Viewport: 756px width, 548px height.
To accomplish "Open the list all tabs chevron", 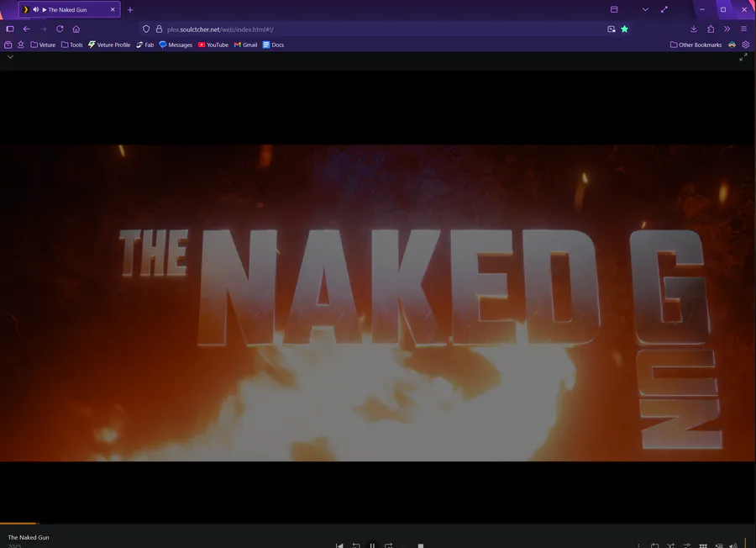I will coord(645,9).
